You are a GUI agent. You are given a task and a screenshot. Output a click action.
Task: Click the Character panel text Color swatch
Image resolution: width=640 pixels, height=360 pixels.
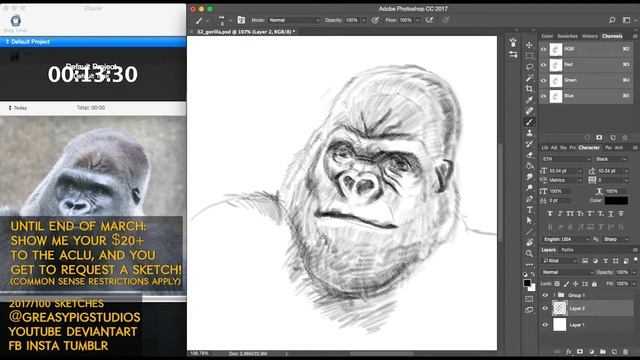pyautogui.click(x=616, y=200)
